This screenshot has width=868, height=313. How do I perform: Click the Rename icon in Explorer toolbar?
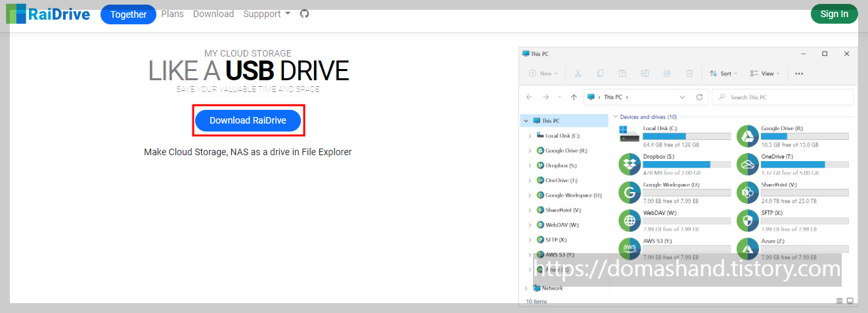coord(645,74)
